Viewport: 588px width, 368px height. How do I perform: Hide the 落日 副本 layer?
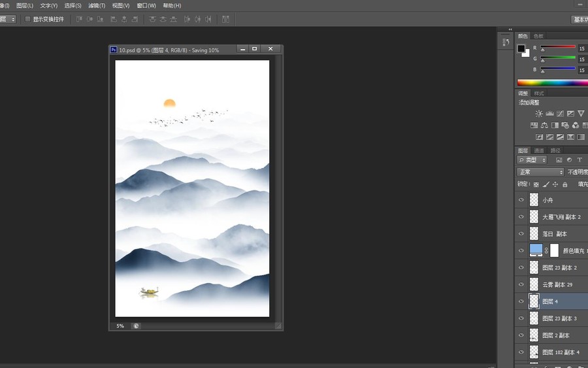click(x=521, y=234)
